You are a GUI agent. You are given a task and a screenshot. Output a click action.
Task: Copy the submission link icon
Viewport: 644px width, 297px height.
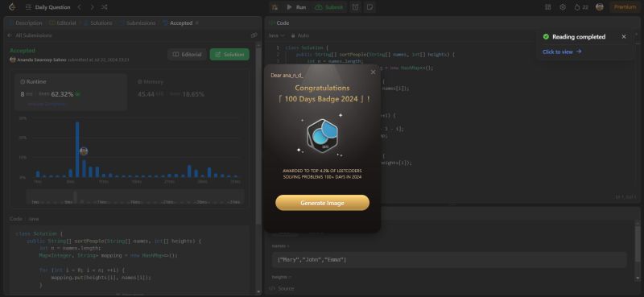click(x=254, y=35)
